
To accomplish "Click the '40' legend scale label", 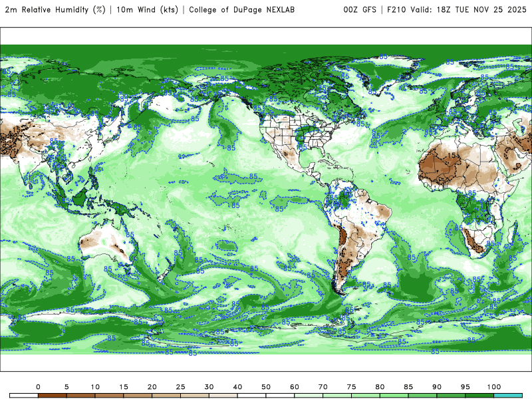I will [x=237, y=387].
